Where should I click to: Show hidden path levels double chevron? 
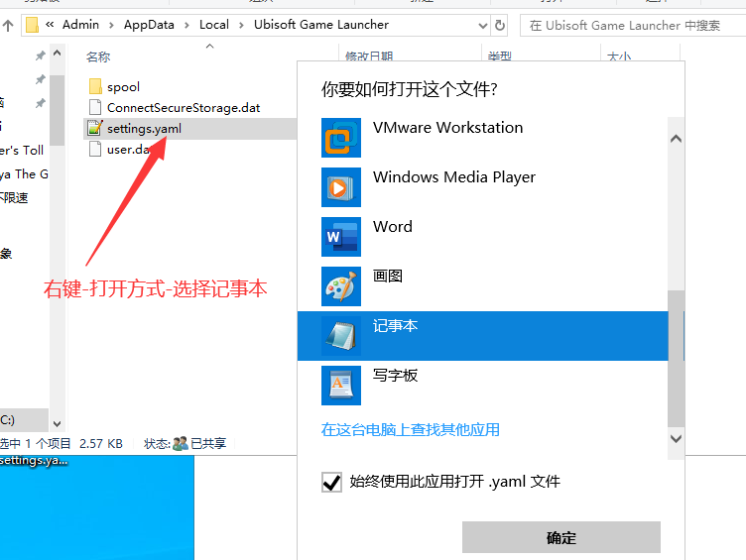click(50, 24)
